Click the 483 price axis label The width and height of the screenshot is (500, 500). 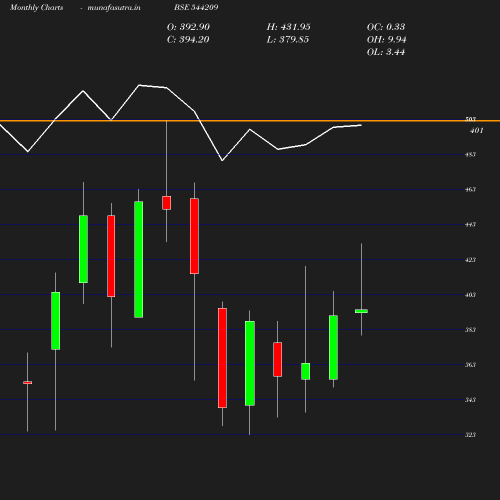pyautogui.click(x=470, y=154)
